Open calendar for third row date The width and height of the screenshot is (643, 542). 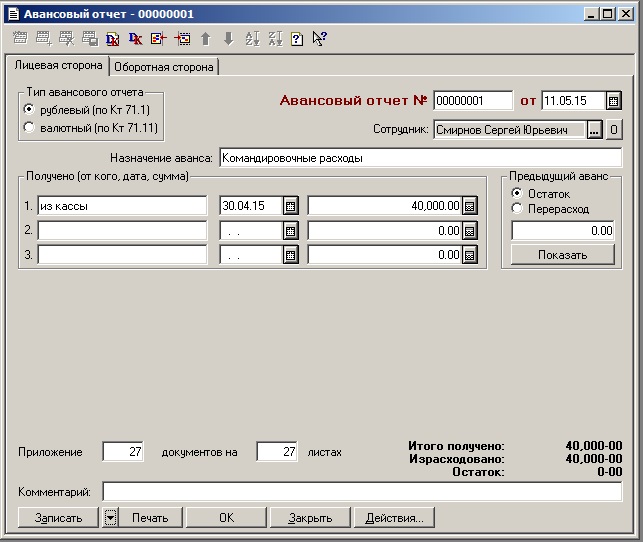291,255
